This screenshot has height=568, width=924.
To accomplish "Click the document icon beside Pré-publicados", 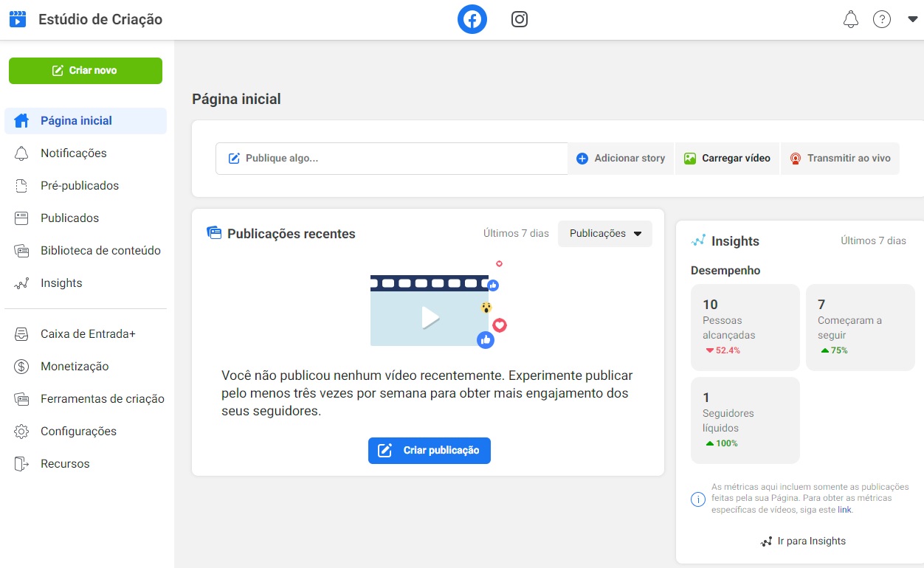I will click(x=21, y=186).
